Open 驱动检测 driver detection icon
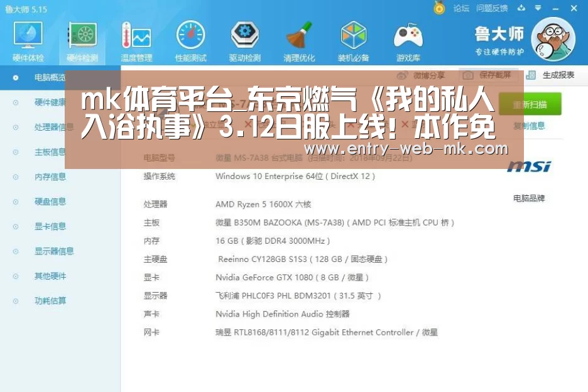 [245, 41]
